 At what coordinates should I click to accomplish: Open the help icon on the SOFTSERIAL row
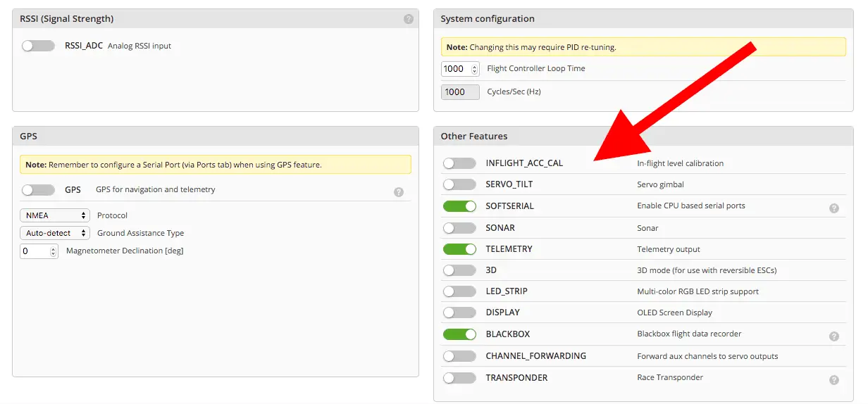click(833, 208)
